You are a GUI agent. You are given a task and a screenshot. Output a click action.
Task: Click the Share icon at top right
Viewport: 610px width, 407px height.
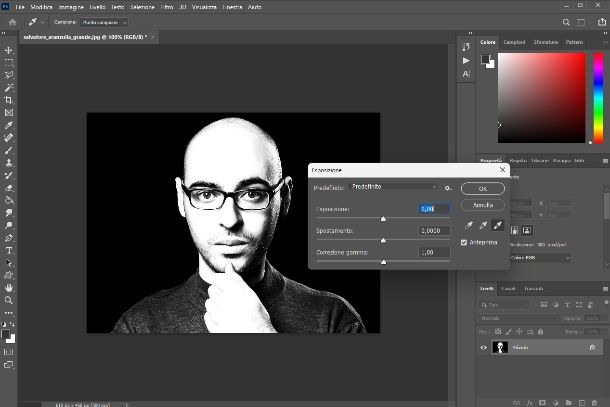(x=601, y=22)
